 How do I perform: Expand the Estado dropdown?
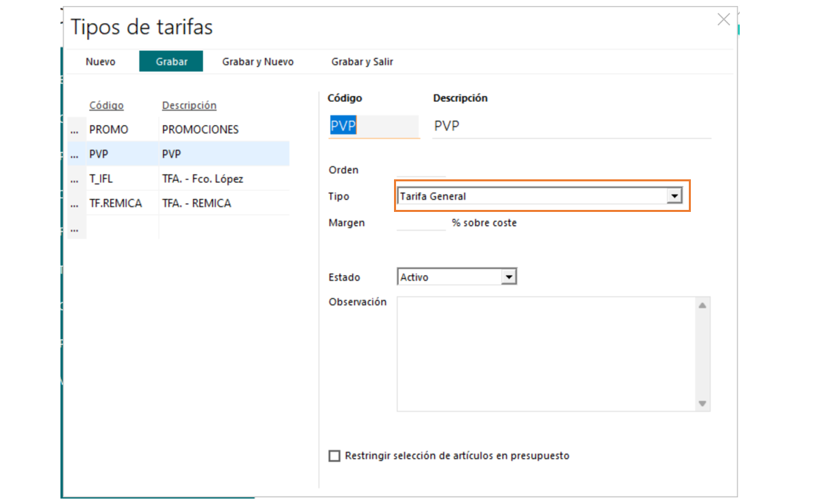click(x=509, y=277)
